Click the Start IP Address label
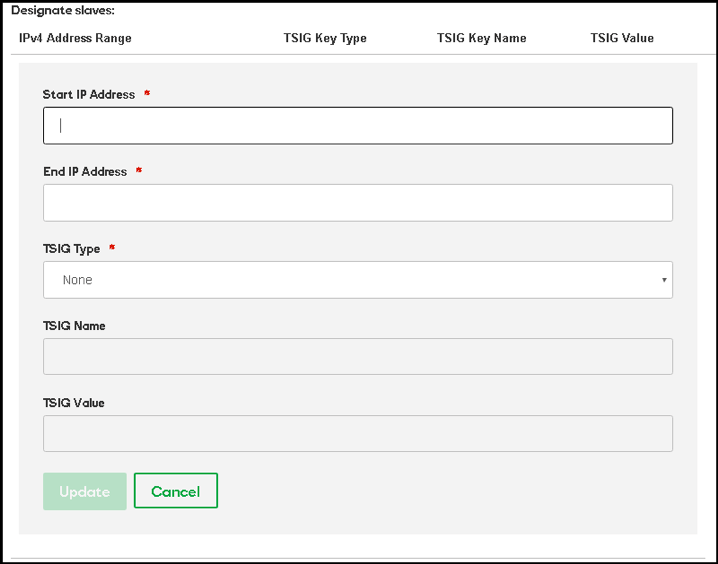This screenshot has height=564, width=718. (89, 94)
